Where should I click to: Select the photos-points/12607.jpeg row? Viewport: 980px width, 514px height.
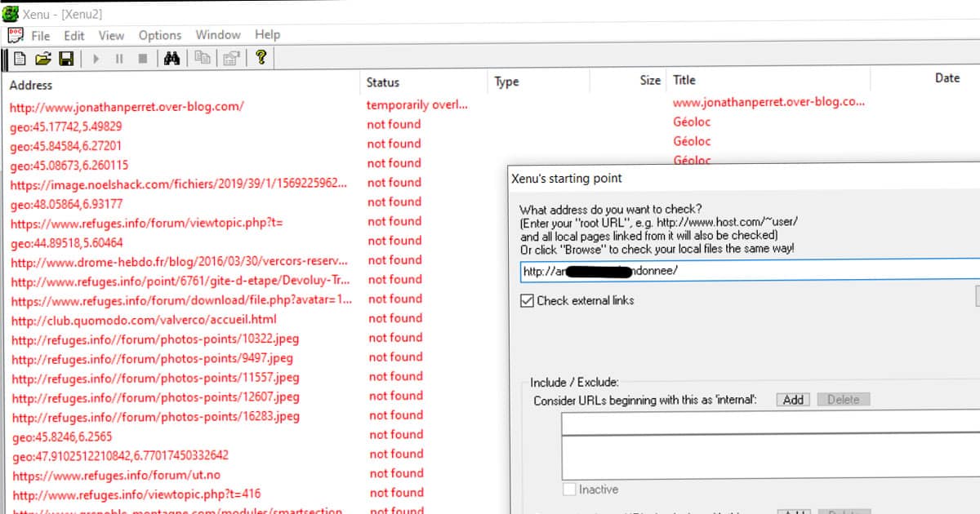[155, 397]
